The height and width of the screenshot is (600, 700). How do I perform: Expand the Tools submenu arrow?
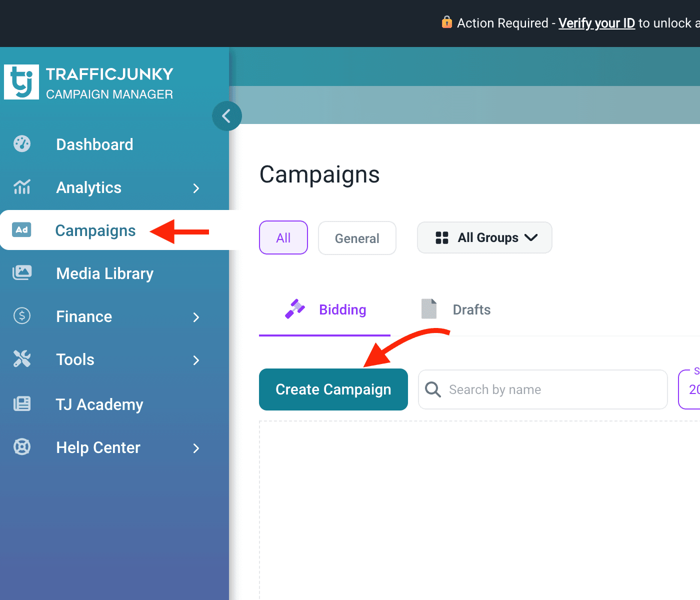(x=196, y=360)
